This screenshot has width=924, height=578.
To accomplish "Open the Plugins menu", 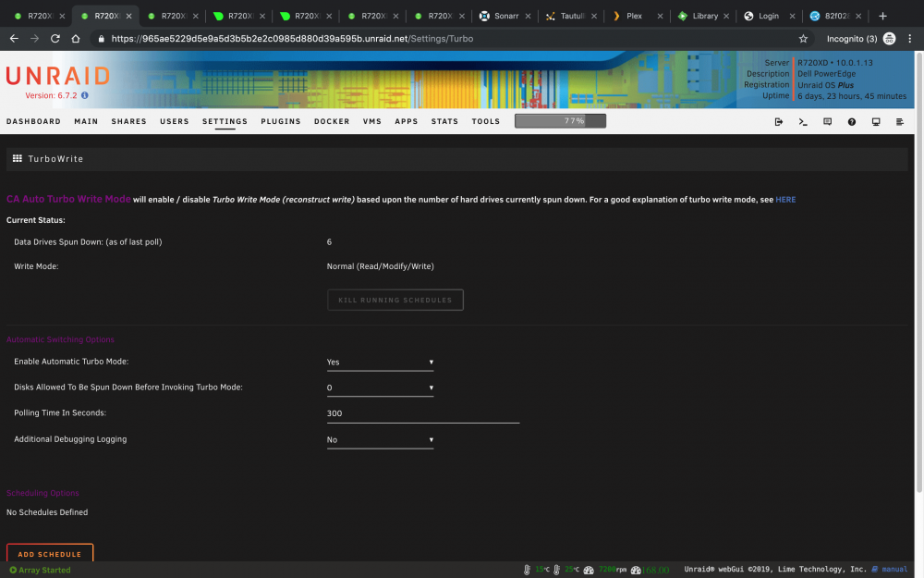I will pyautogui.click(x=281, y=121).
